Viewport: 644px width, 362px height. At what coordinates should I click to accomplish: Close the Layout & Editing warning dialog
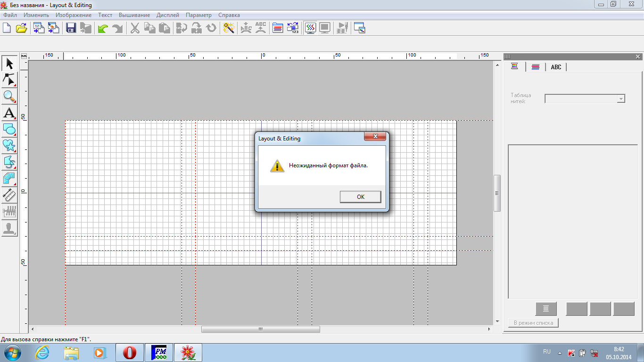[375, 137]
